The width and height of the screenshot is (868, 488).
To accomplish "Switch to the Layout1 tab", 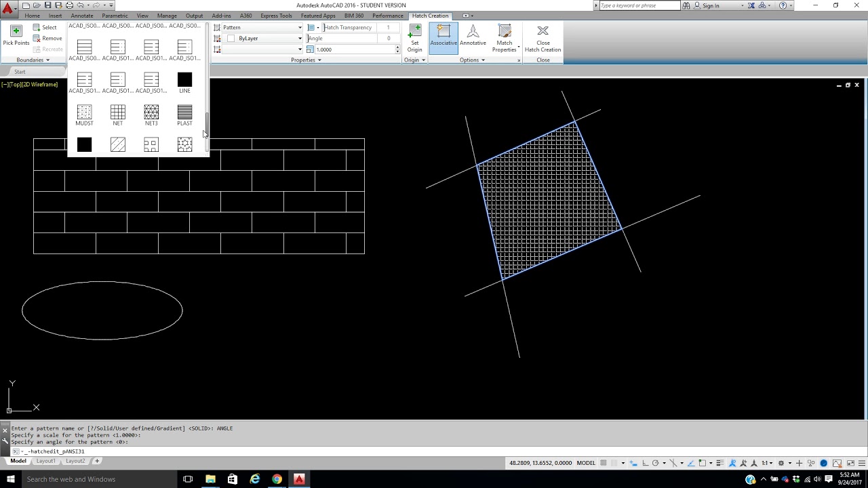I will [46, 461].
